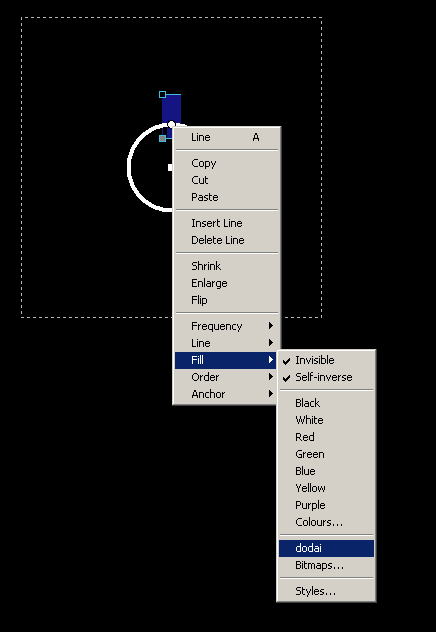Image resolution: width=436 pixels, height=632 pixels.
Task: Click the cyan top-left selection handle
Action: click(x=162, y=95)
